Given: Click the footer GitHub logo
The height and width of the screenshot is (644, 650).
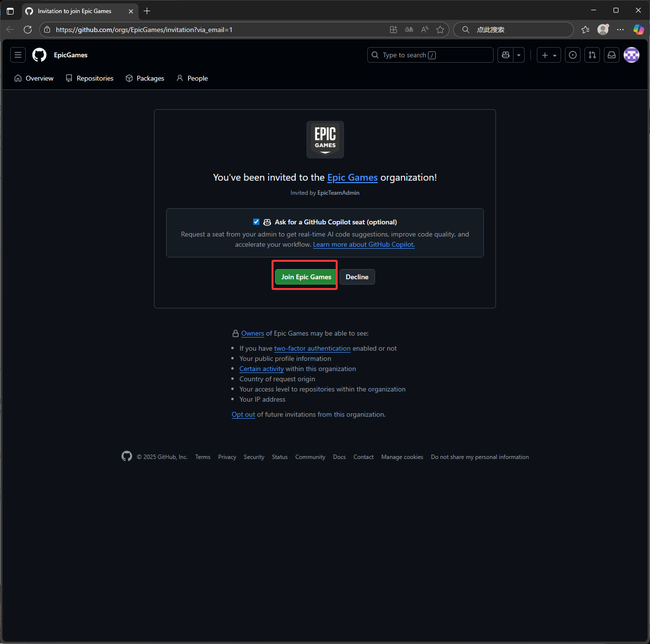Looking at the screenshot, I should [x=127, y=456].
